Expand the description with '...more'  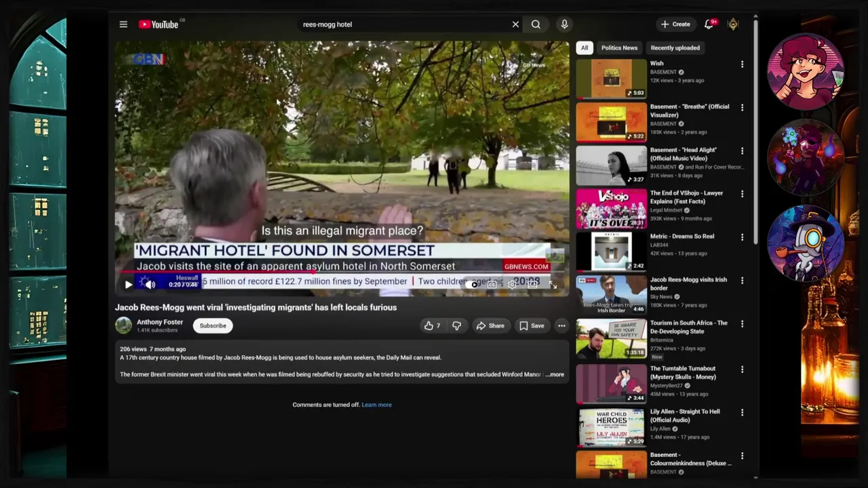(x=555, y=374)
